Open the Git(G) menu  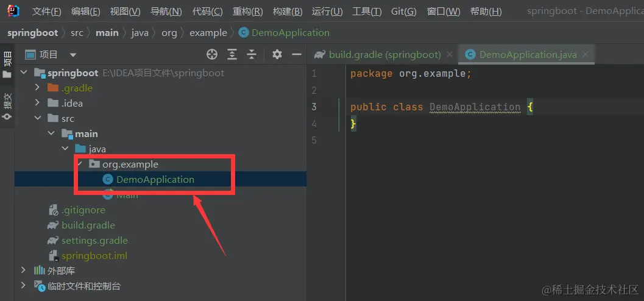(404, 12)
